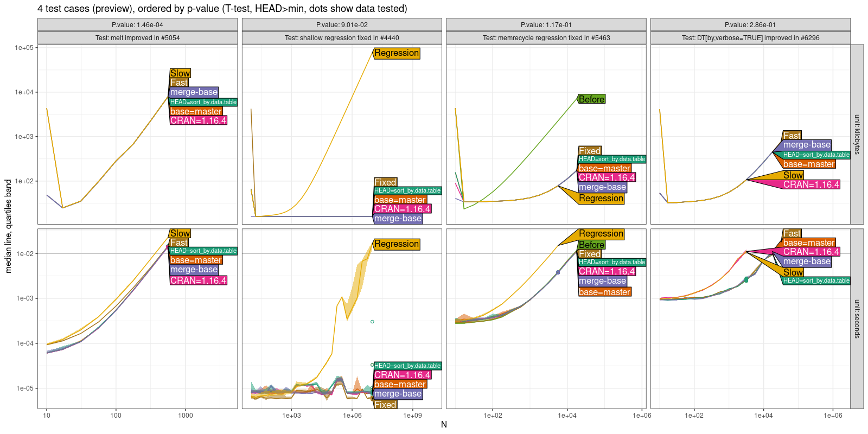This screenshot has height=434, width=868.
Task: Click 'Before' label in memrecycle kilobytes panel
Action: (x=591, y=99)
